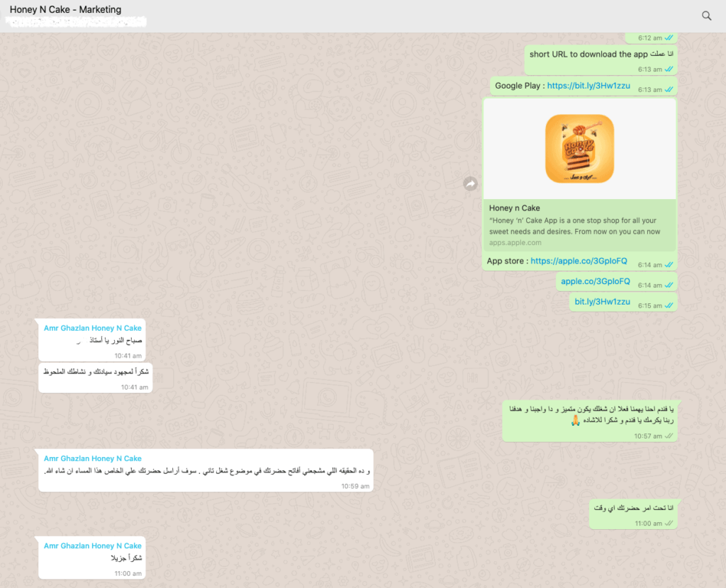
Task: Click the Honey 'n' Cake App preview description
Action: pos(574,226)
